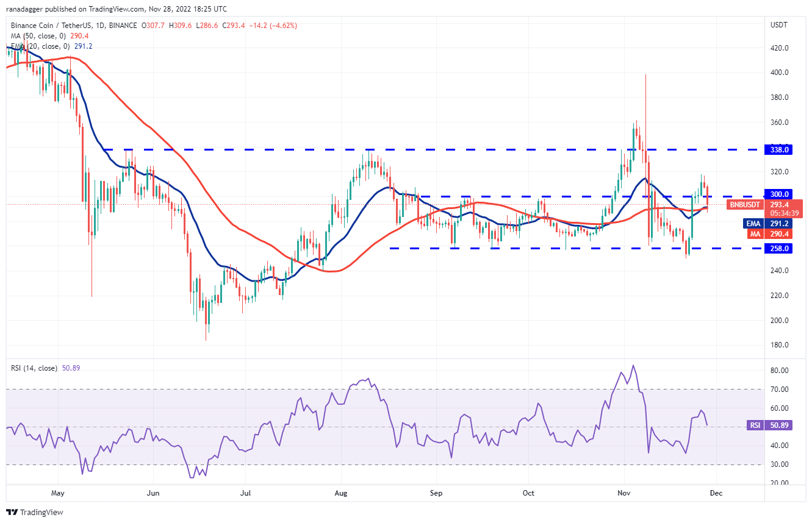Click the BNBUSDT price tag

click(x=745, y=205)
